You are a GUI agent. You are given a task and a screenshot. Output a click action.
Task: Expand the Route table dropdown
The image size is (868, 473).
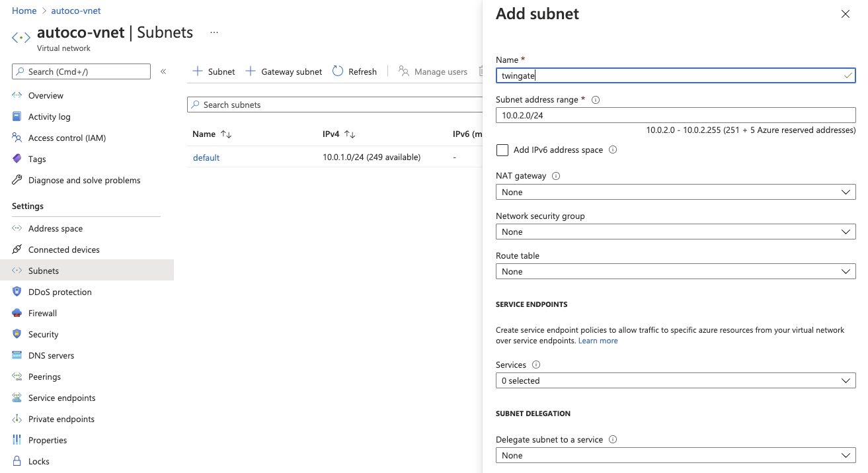[675, 271]
